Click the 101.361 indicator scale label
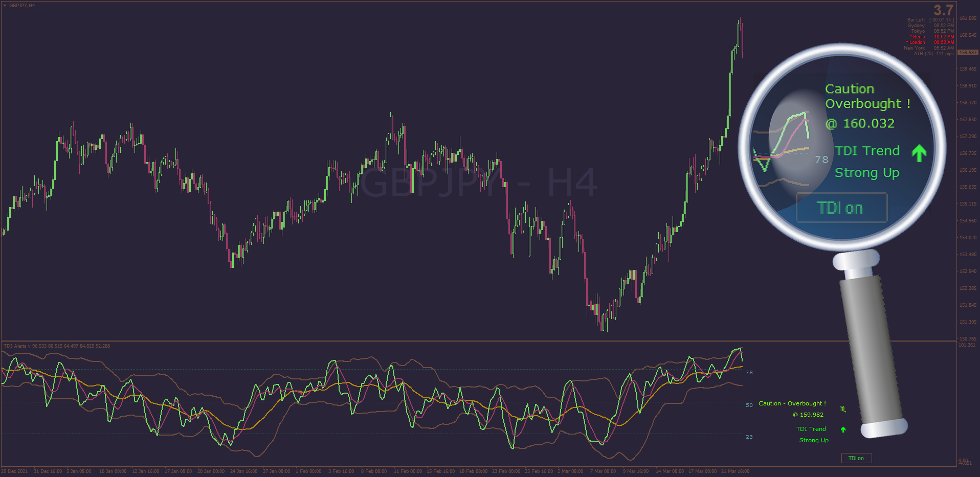Image resolution: width=980 pixels, height=477 pixels. pos(967,345)
